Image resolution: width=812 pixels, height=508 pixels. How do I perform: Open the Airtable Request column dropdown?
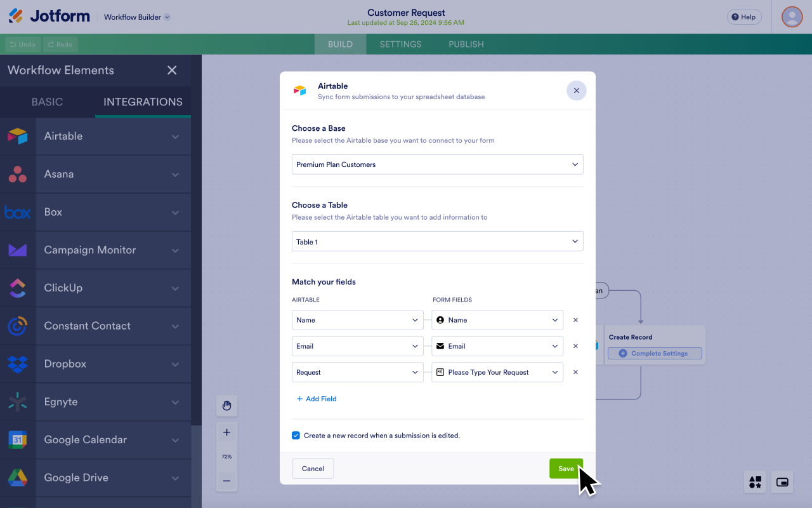tap(358, 372)
